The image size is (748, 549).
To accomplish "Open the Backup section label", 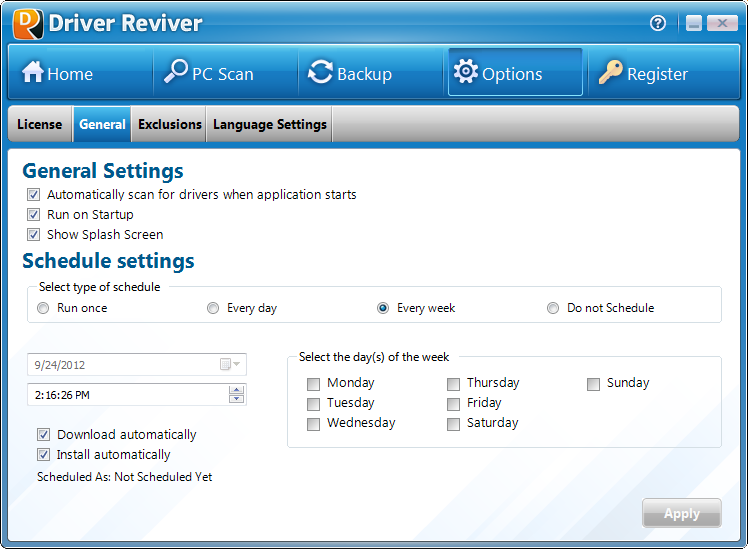I will click(x=364, y=74).
